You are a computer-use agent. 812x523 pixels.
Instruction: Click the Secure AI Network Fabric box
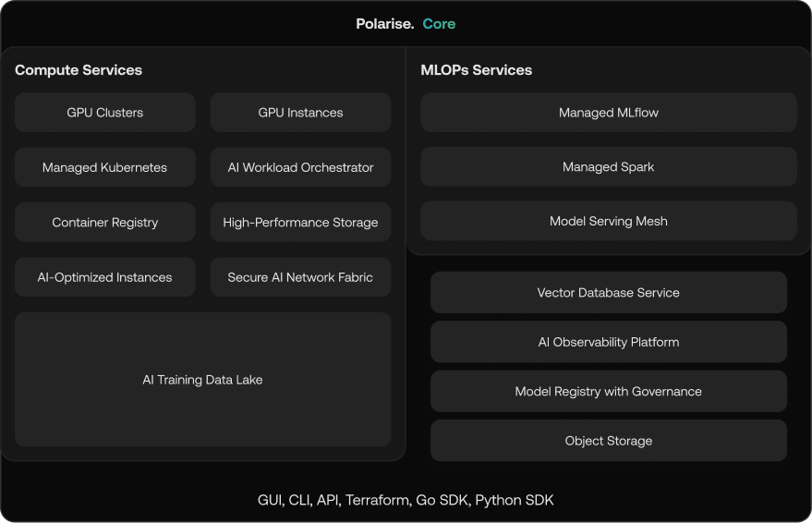(x=300, y=277)
